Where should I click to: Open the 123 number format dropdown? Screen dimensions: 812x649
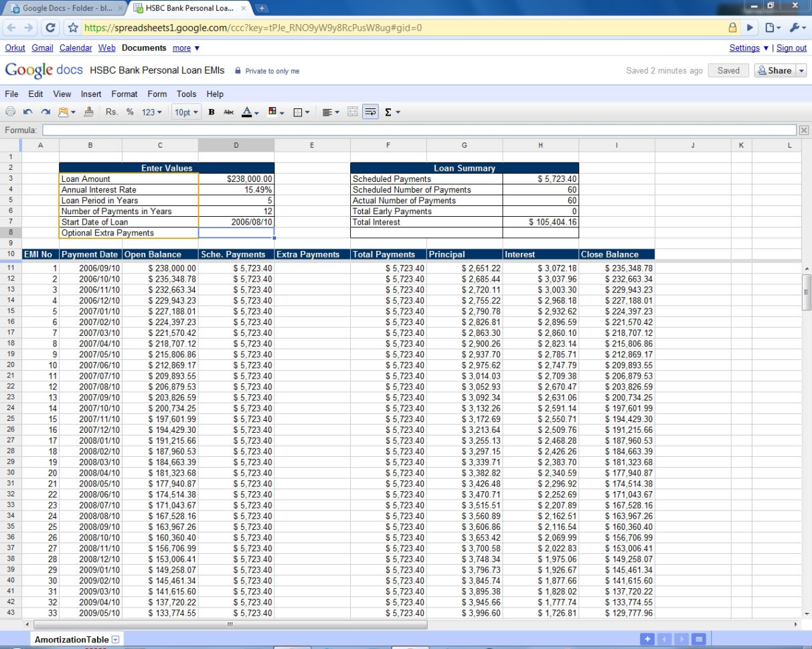tap(152, 112)
